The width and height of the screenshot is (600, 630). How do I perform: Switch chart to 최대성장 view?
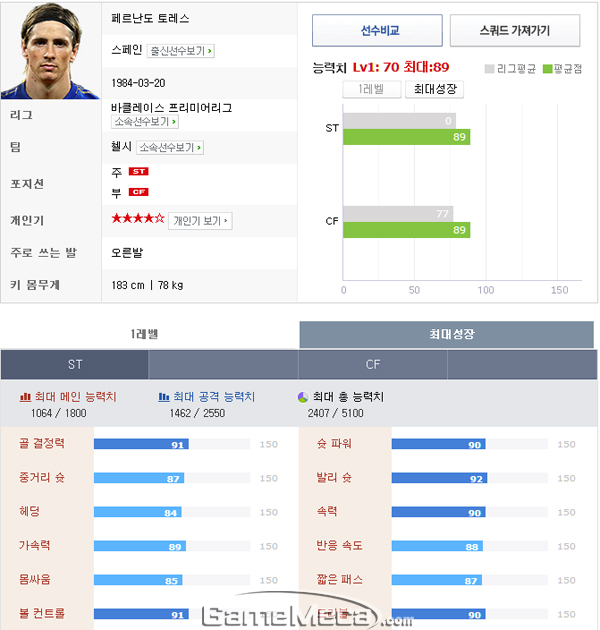coord(434,89)
